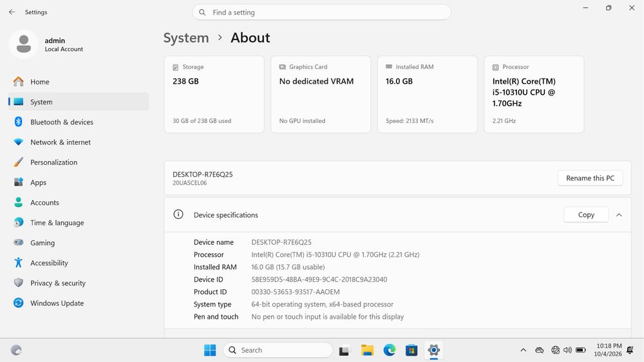
Task: Open Microsoft Store from the taskbar
Action: [412, 350]
